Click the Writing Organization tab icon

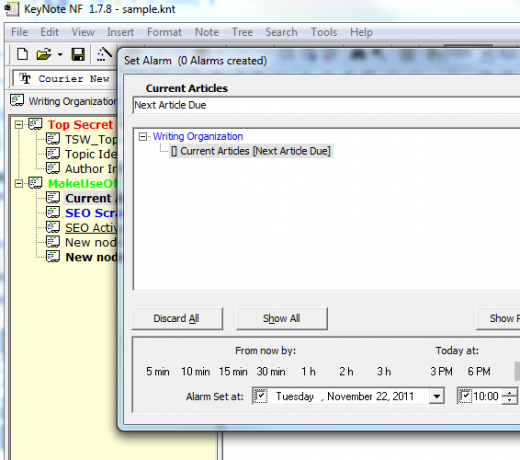(17, 101)
